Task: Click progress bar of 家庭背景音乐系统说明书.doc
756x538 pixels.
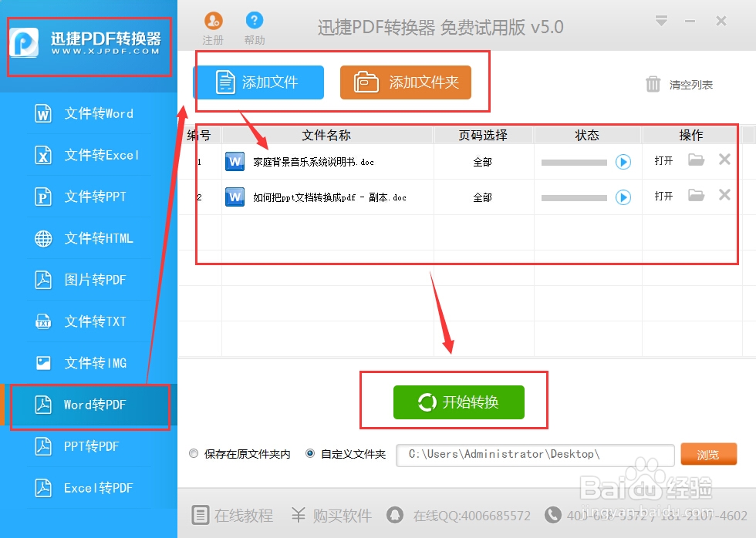Action: (x=574, y=163)
